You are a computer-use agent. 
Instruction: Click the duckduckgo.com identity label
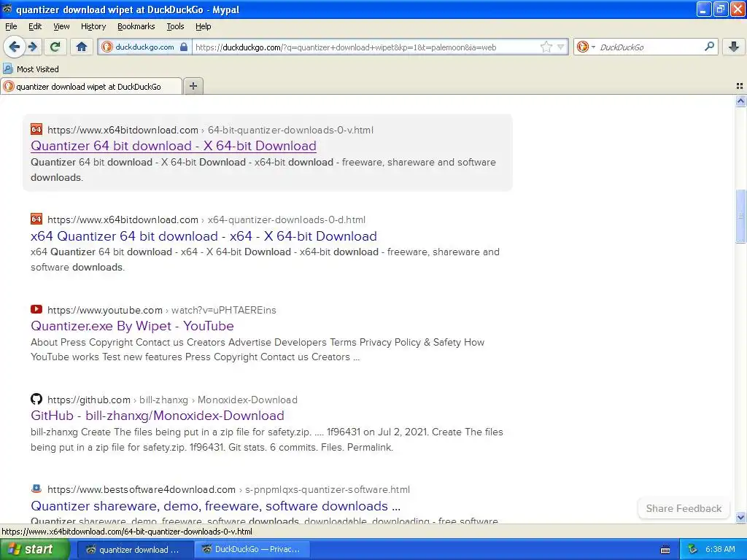[144, 47]
